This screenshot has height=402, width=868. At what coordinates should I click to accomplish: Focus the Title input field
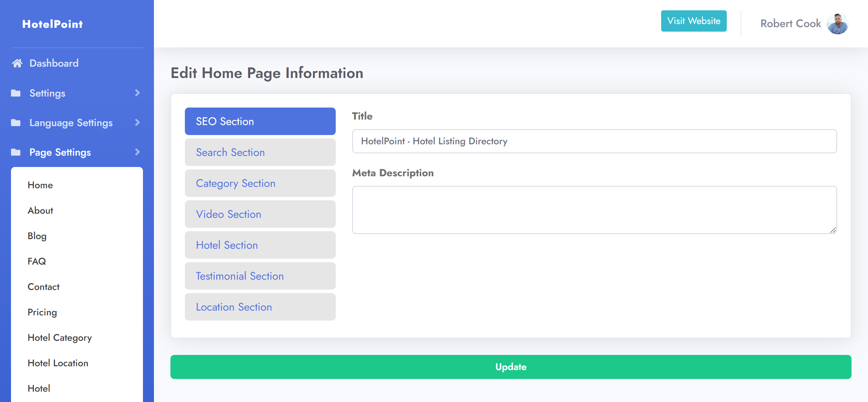tap(594, 141)
